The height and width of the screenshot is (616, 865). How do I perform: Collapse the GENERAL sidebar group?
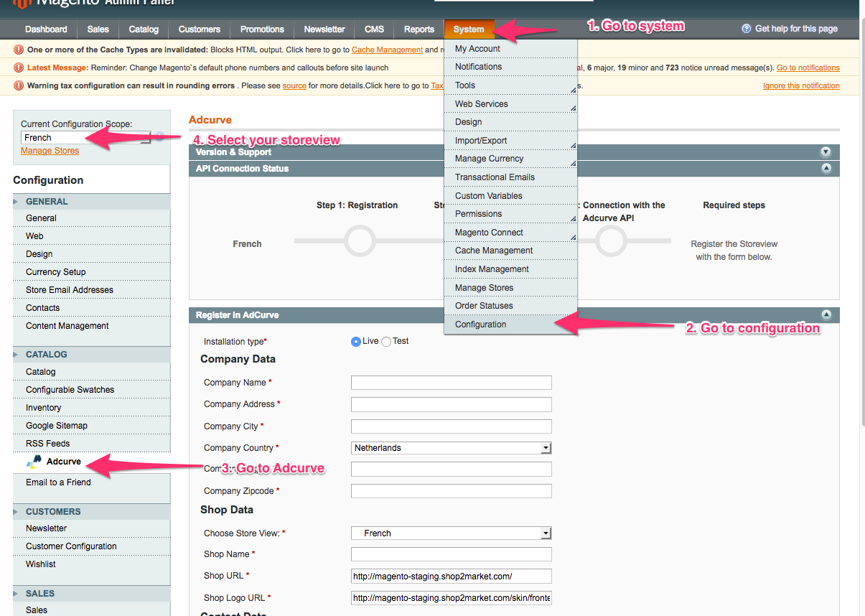click(92, 202)
